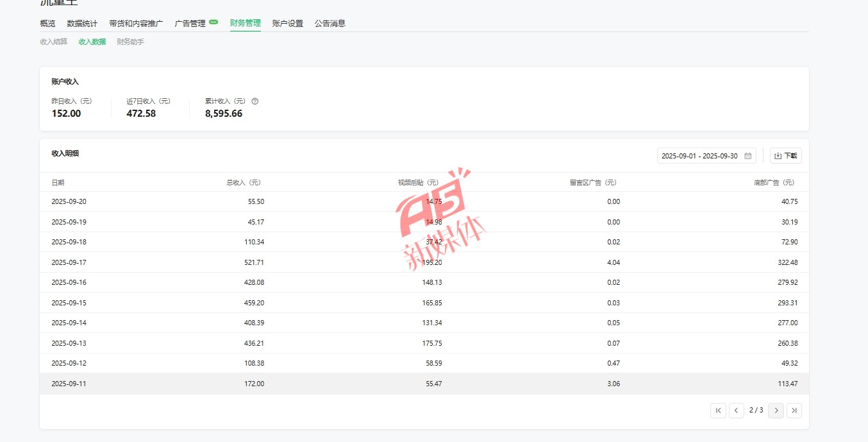Go to the previous page arrow
Image resolution: width=868 pixels, height=442 pixels.
pyautogui.click(x=737, y=411)
